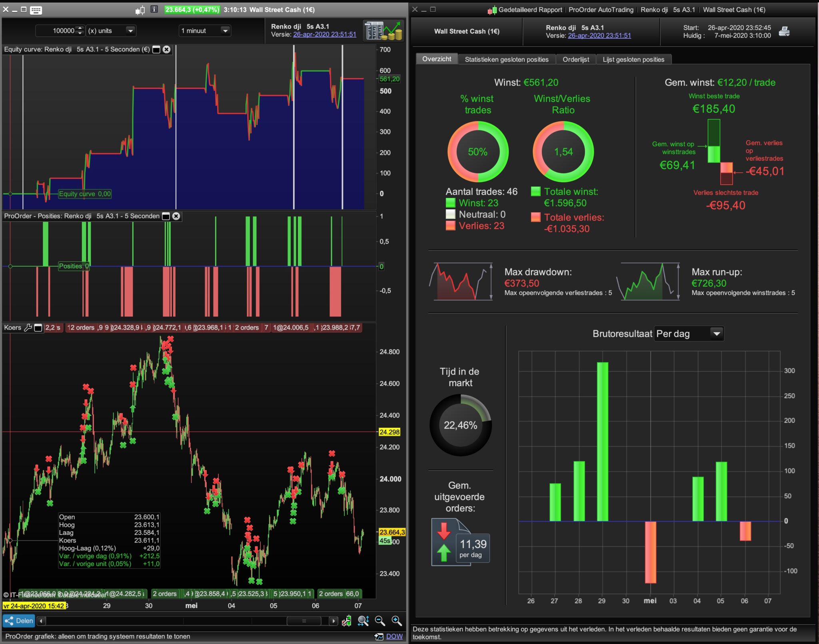Expand the (x) units dropdown
The height and width of the screenshot is (644, 819).
click(x=130, y=31)
